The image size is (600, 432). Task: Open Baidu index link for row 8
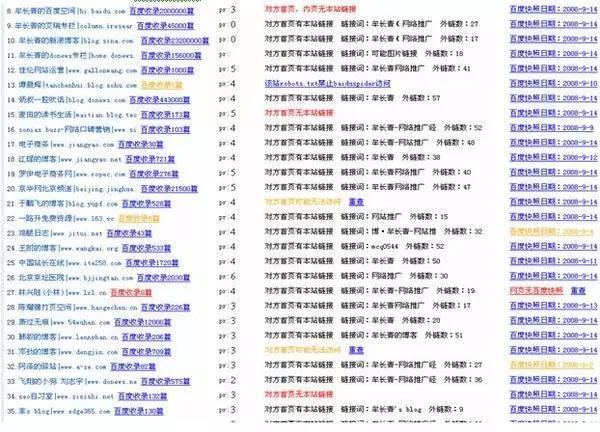(161, 11)
